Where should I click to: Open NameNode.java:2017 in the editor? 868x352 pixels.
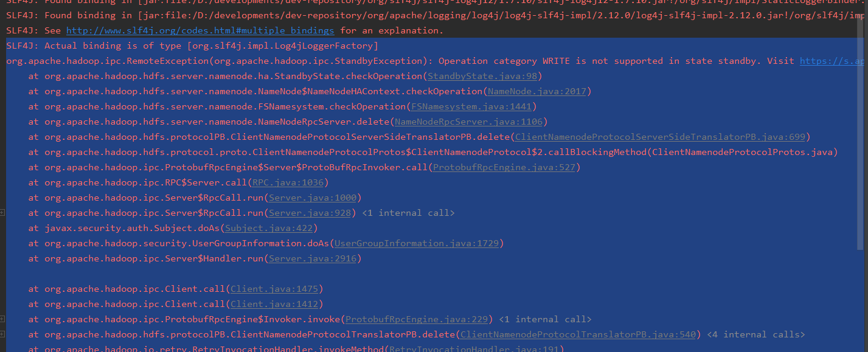(536, 91)
